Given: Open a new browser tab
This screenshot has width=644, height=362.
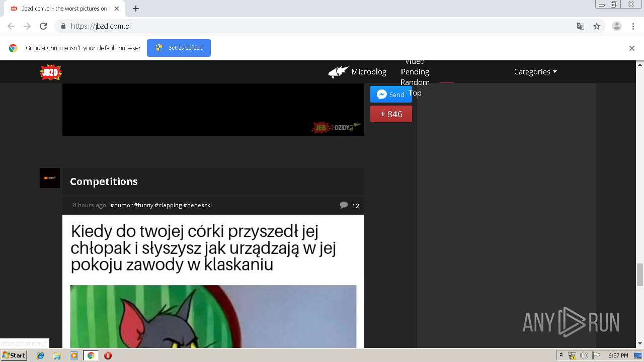Looking at the screenshot, I should tap(136, 9).
